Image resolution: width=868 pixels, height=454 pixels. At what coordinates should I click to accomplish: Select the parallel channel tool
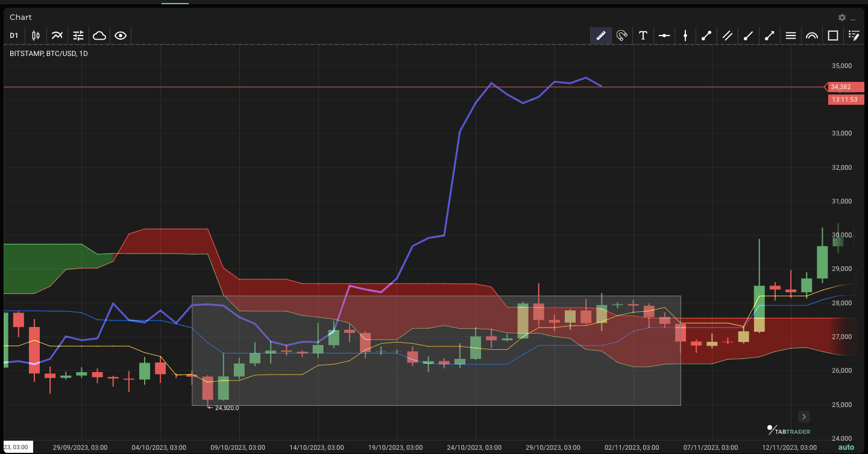pyautogui.click(x=728, y=36)
